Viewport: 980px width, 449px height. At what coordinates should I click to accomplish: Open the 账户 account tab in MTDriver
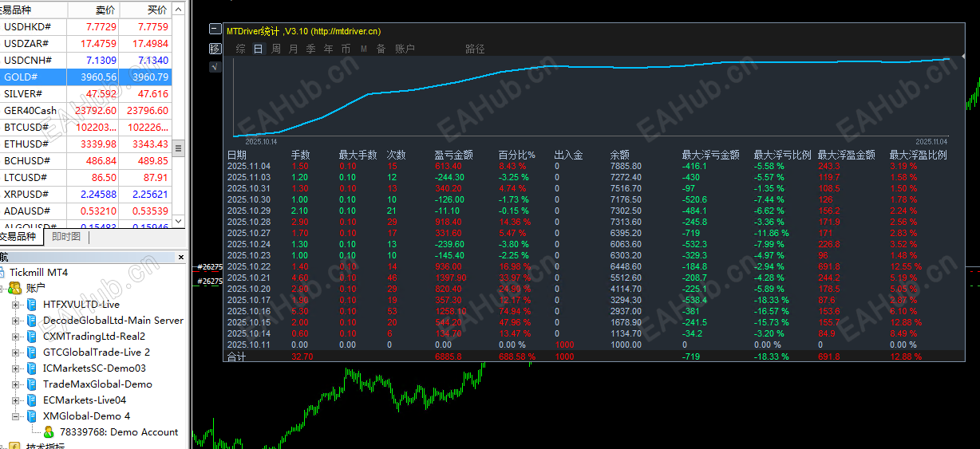click(x=405, y=49)
